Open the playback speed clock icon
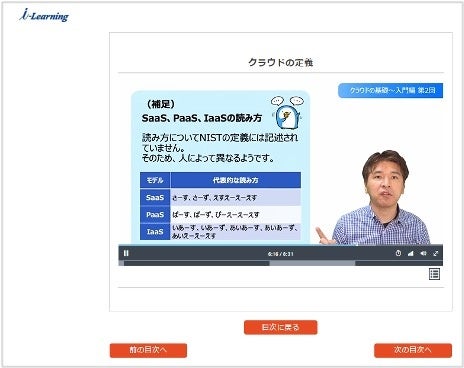 pyautogui.click(x=398, y=253)
